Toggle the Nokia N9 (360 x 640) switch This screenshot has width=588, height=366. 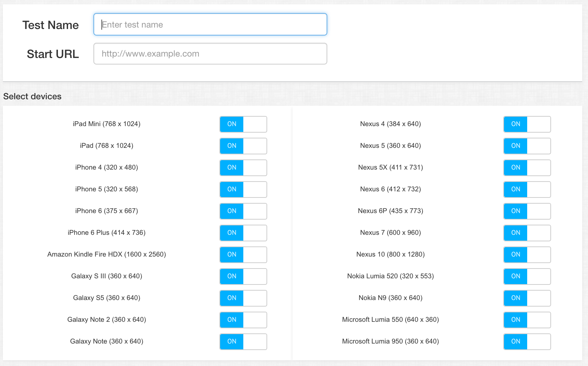coord(527,298)
